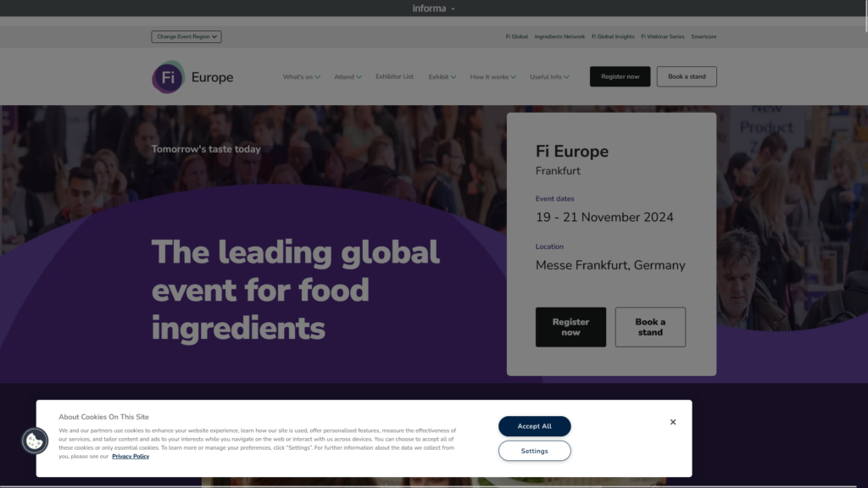This screenshot has width=868, height=488.
Task: Click Book a stand in the event card
Action: tap(650, 327)
